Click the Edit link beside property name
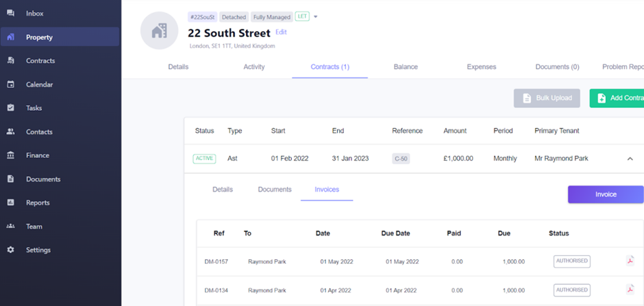 pos(281,32)
